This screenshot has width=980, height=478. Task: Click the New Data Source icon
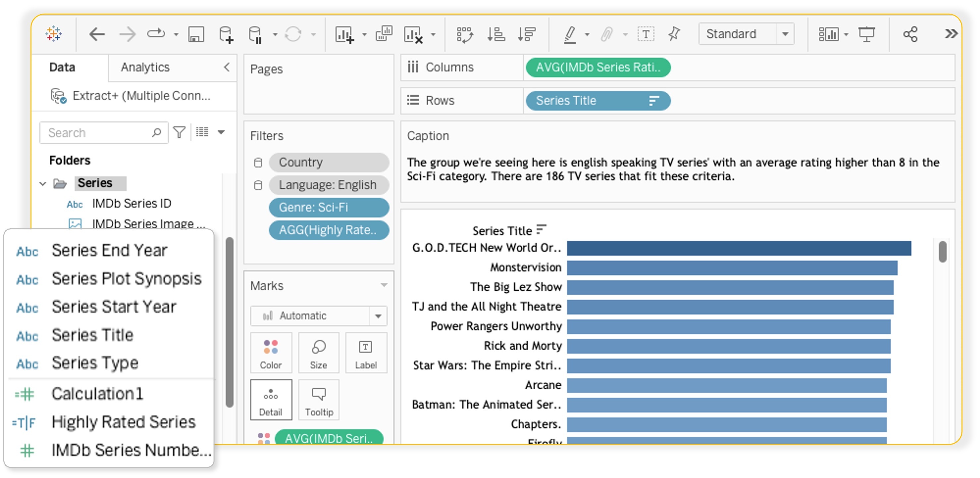coord(226,34)
